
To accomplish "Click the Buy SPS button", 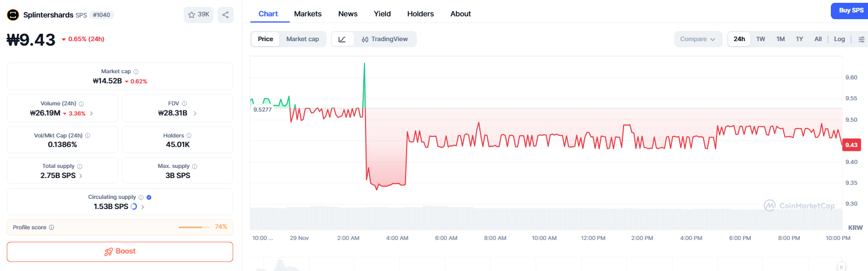I will click(849, 11).
